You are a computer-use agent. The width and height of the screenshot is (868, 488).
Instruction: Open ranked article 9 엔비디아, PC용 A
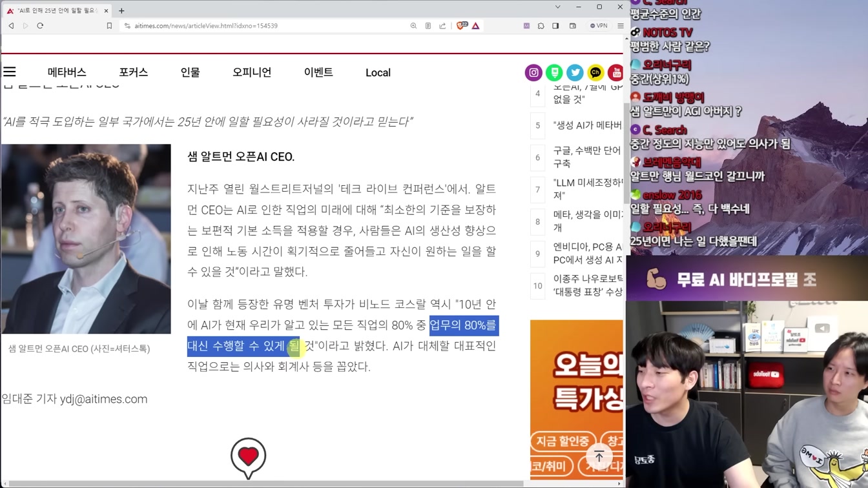point(588,253)
